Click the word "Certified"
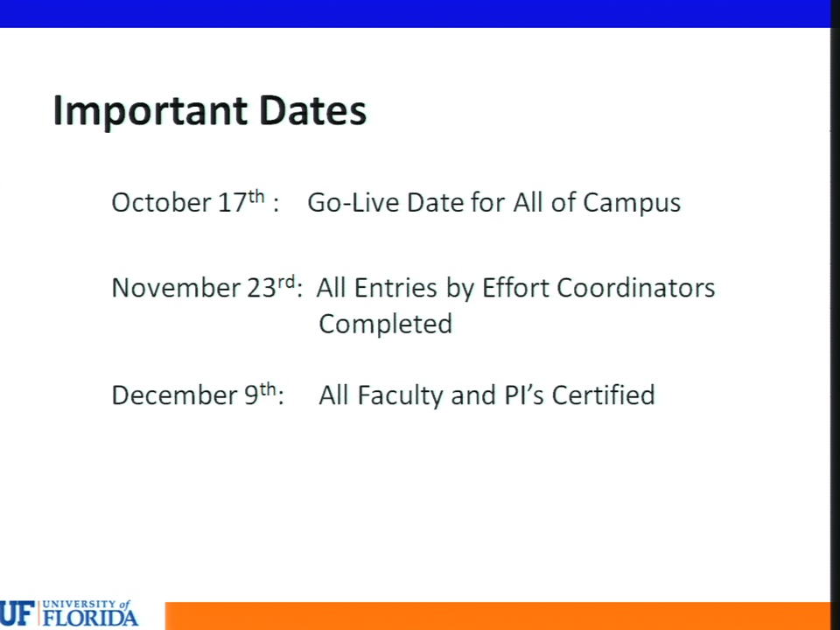Screen dimensions: 840x630 point(603,395)
